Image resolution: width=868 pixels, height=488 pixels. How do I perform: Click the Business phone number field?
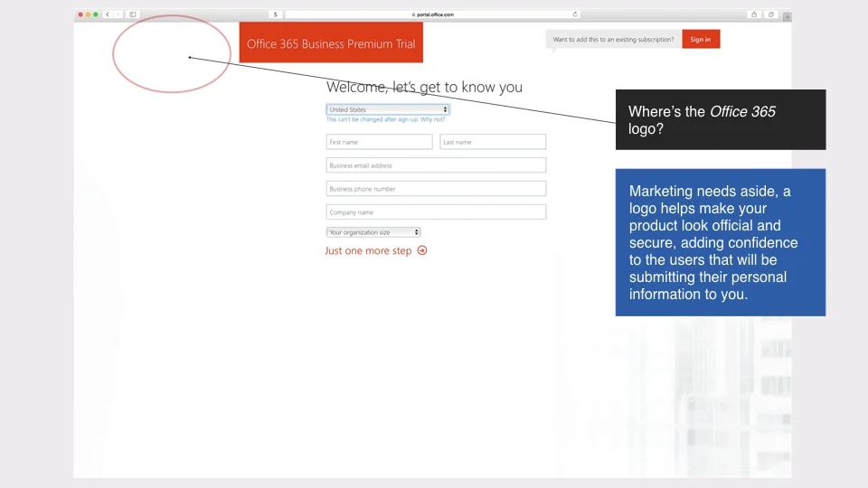click(436, 189)
